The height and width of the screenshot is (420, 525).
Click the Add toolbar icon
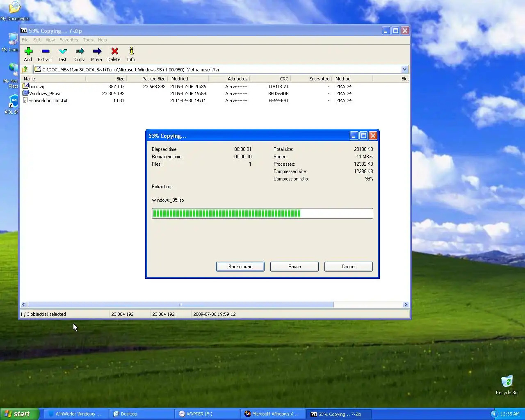click(28, 51)
